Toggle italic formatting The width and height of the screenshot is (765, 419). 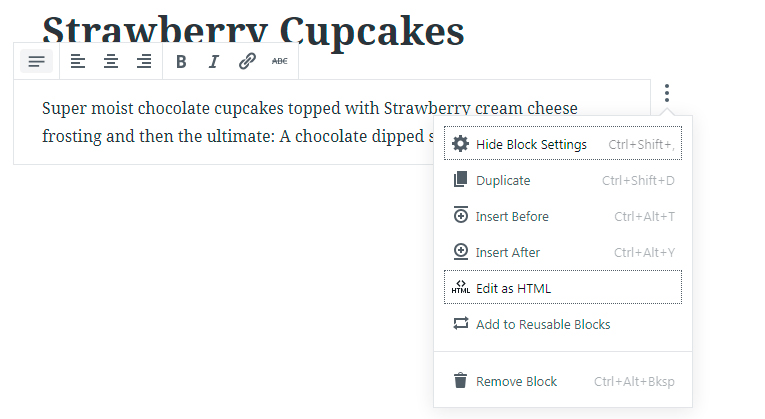click(214, 61)
